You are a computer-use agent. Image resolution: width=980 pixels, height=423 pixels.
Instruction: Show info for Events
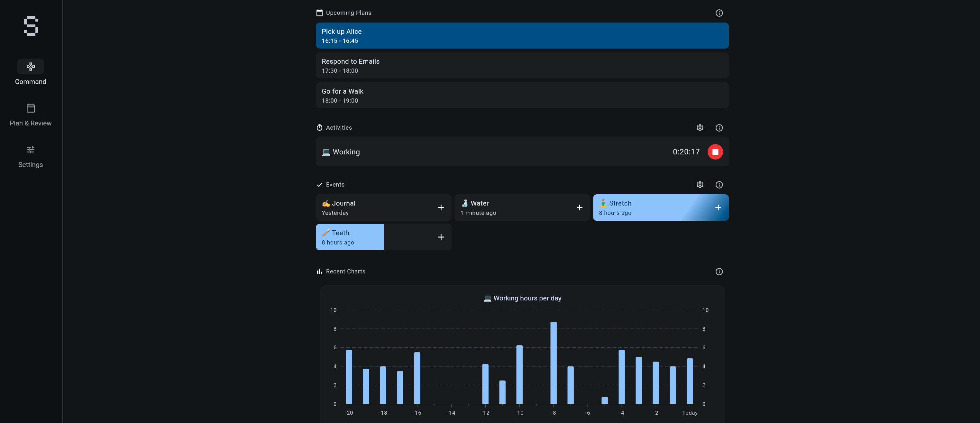tap(719, 185)
